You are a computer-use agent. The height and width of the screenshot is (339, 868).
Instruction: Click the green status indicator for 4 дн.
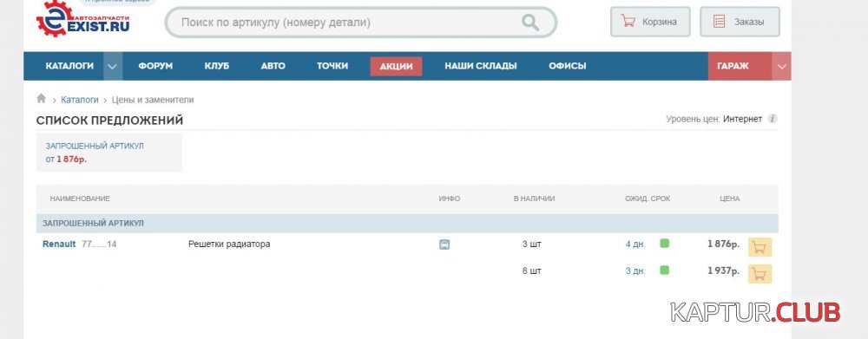[x=664, y=244]
